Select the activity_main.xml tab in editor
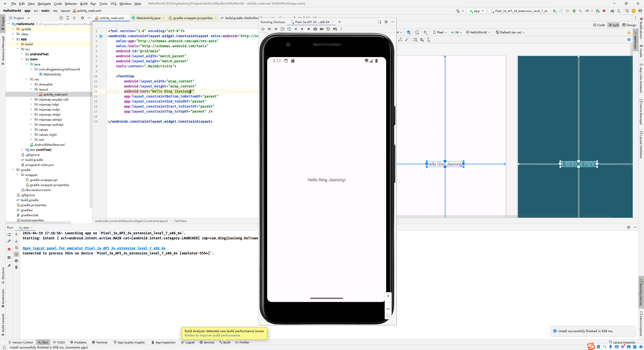 pyautogui.click(x=112, y=18)
